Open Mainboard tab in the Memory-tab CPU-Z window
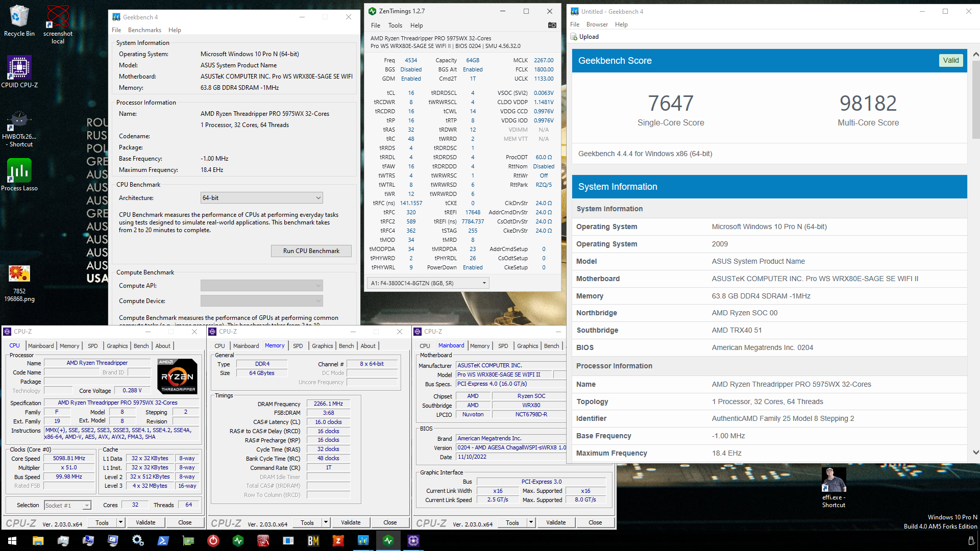 coord(246,346)
